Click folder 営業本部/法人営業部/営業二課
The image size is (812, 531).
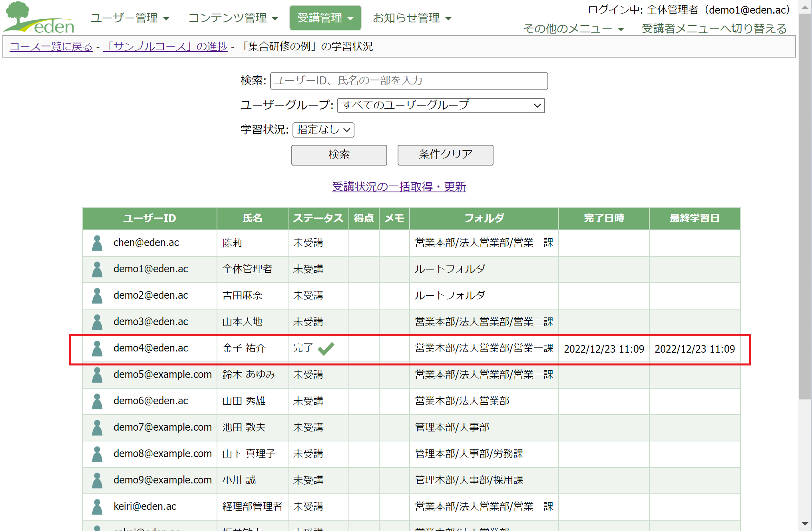484,322
